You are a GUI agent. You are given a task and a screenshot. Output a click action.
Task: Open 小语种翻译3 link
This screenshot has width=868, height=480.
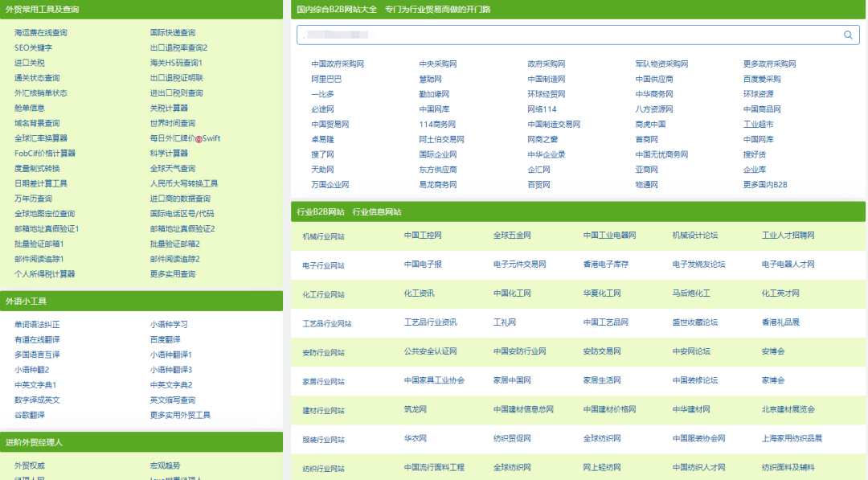(171, 370)
